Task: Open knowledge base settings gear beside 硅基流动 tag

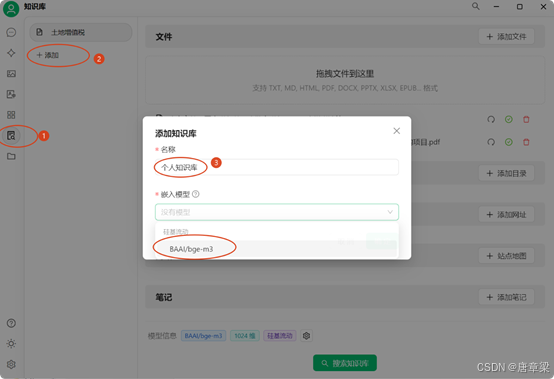Action: 306,336
